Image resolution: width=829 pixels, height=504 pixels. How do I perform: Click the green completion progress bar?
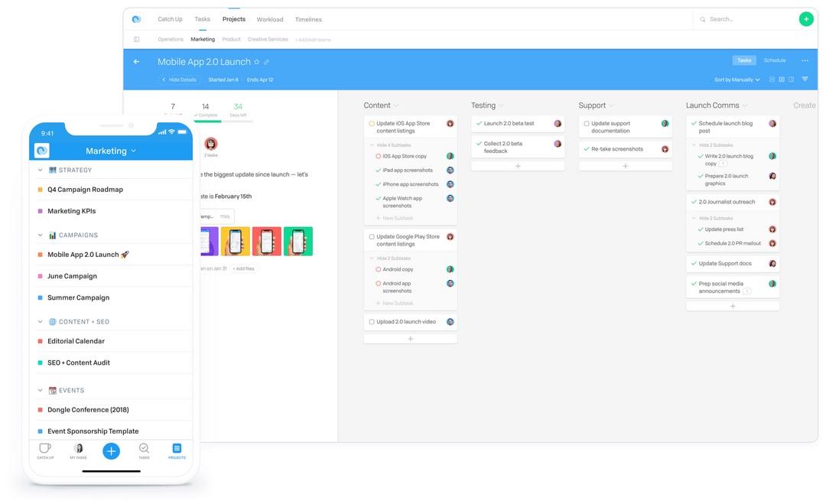tap(207, 121)
